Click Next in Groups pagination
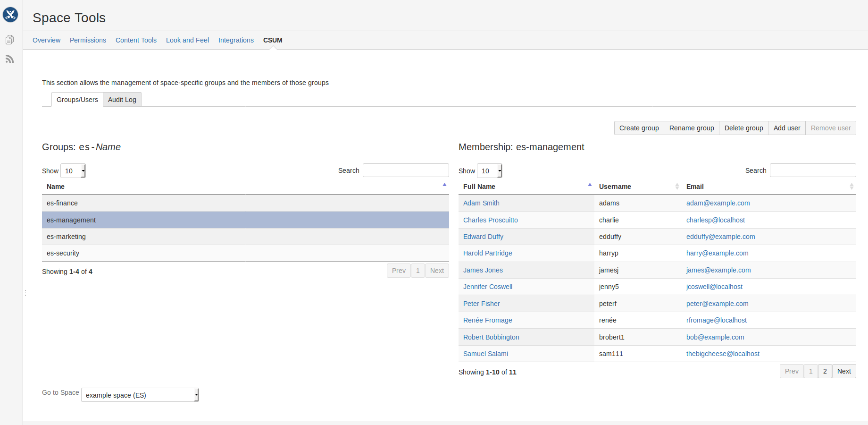The width and height of the screenshot is (868, 425). [437, 271]
